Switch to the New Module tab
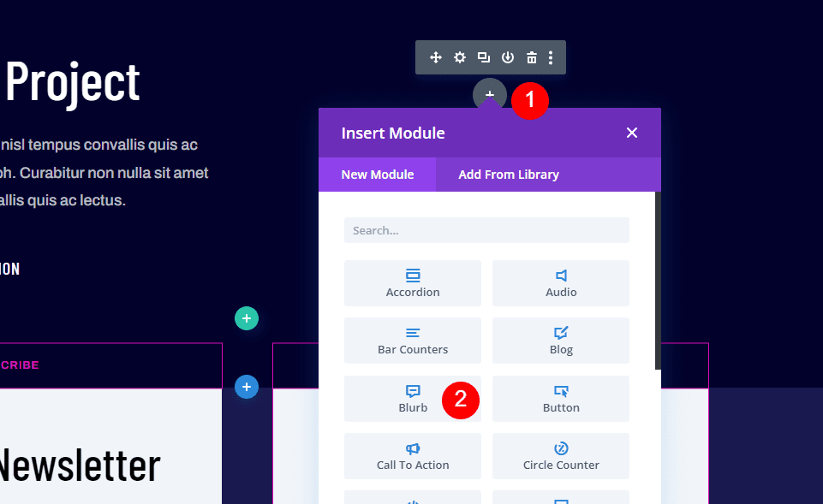 [377, 175]
